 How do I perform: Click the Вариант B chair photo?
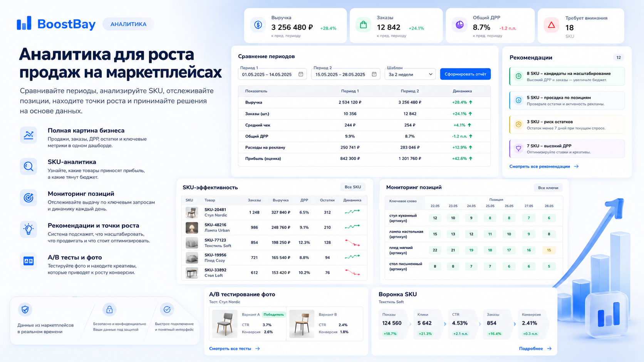pos(302,324)
